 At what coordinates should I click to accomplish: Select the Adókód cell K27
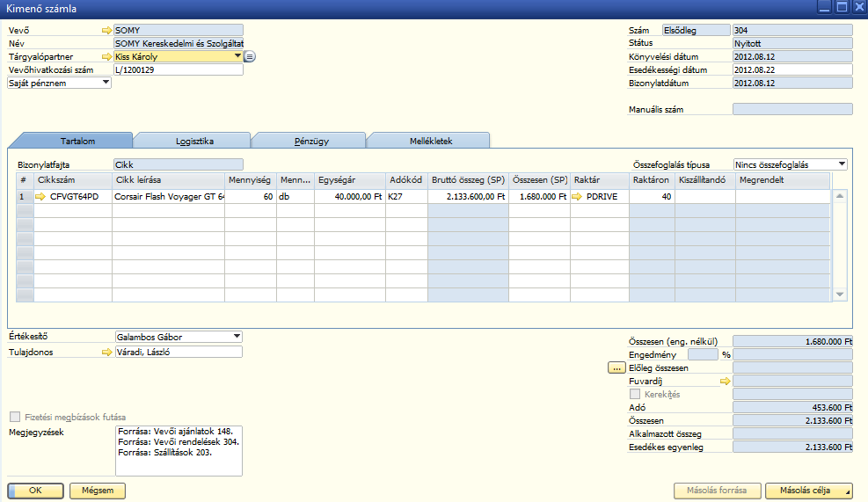(x=406, y=196)
